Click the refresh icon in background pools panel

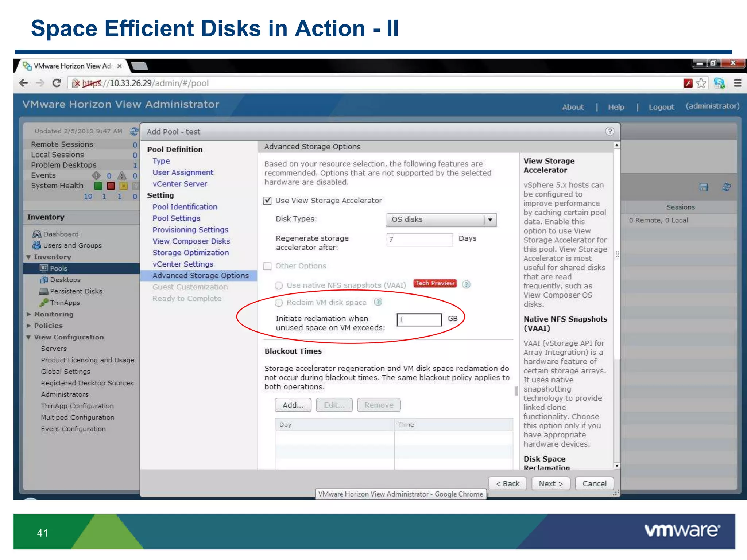coord(726,187)
